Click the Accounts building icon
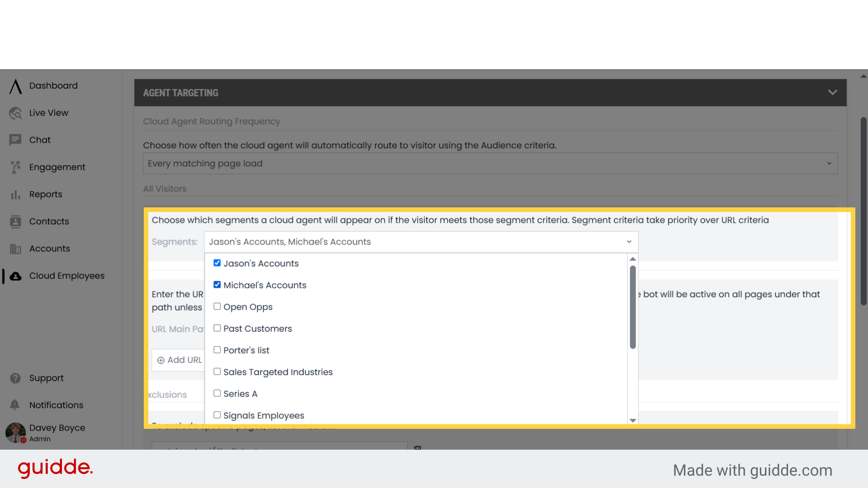This screenshot has height=488, width=868. 16,249
